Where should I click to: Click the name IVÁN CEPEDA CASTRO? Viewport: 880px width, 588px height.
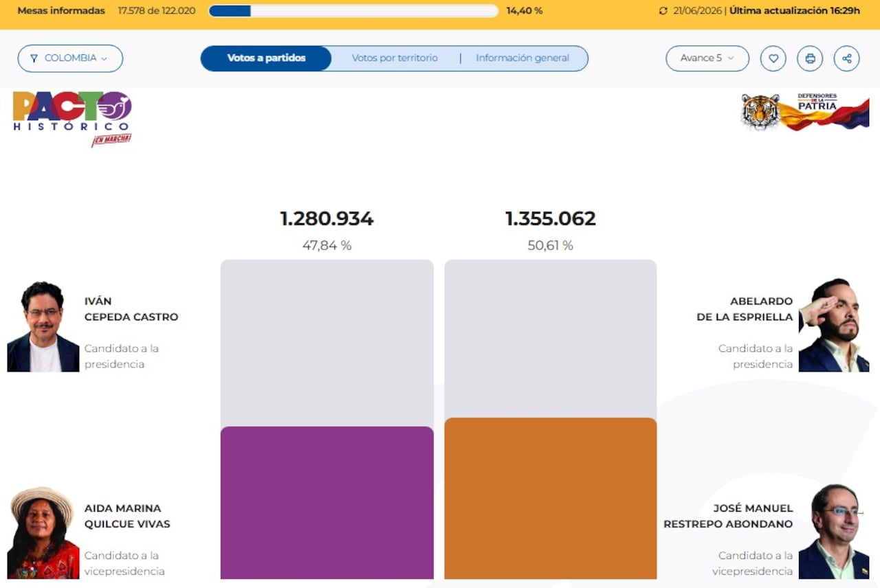coord(131,309)
